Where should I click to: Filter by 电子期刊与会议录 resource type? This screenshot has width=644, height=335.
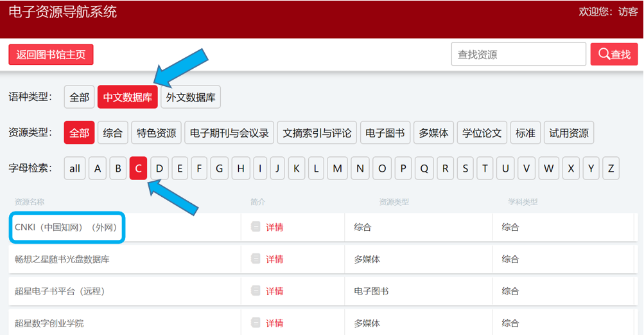[230, 133]
